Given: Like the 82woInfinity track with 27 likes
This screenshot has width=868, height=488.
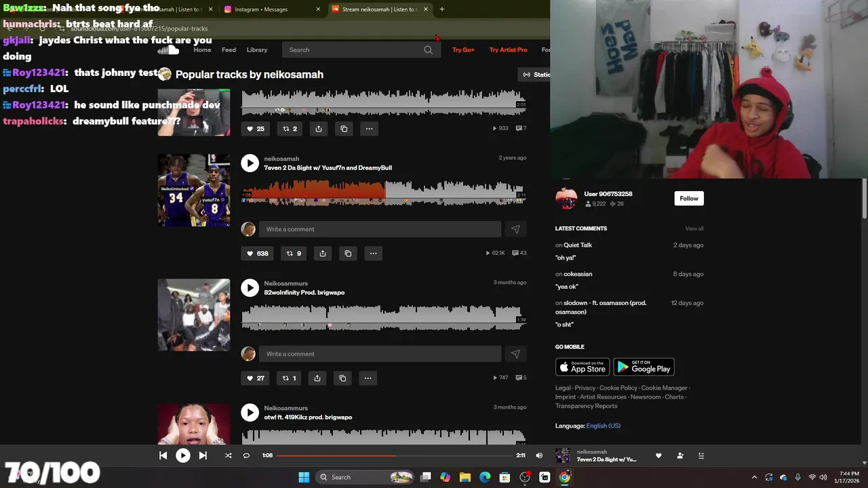Looking at the screenshot, I should [256, 378].
